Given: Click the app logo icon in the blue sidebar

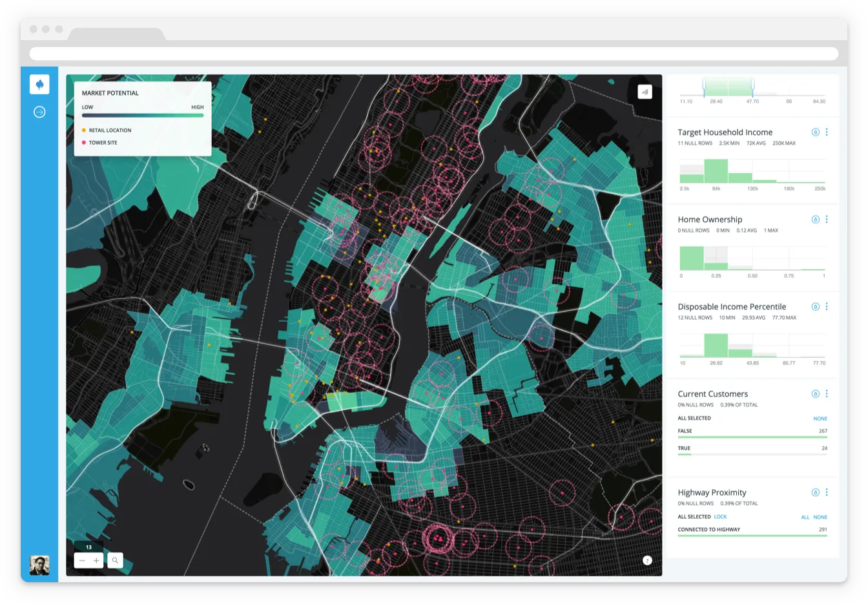Looking at the screenshot, I should pyautogui.click(x=39, y=84).
